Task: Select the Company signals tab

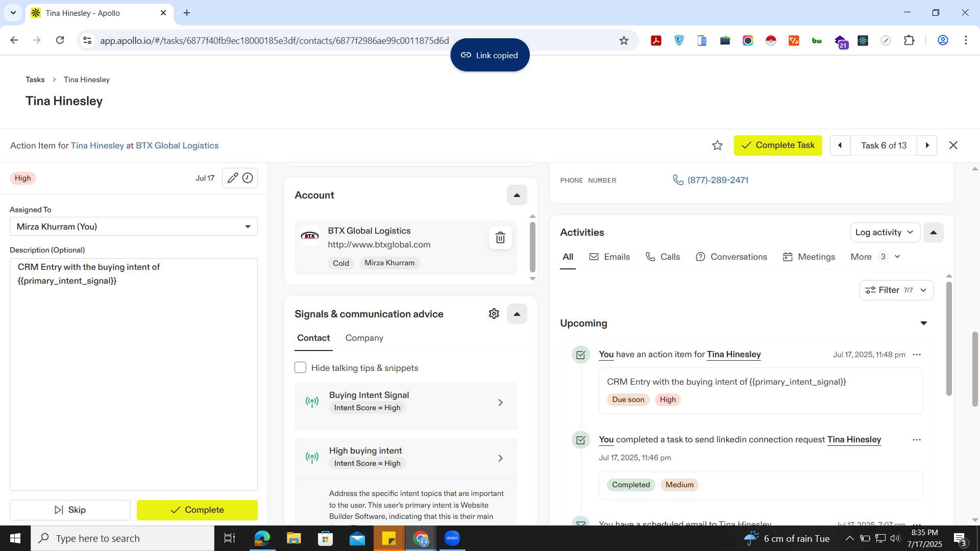Action: [364, 338]
